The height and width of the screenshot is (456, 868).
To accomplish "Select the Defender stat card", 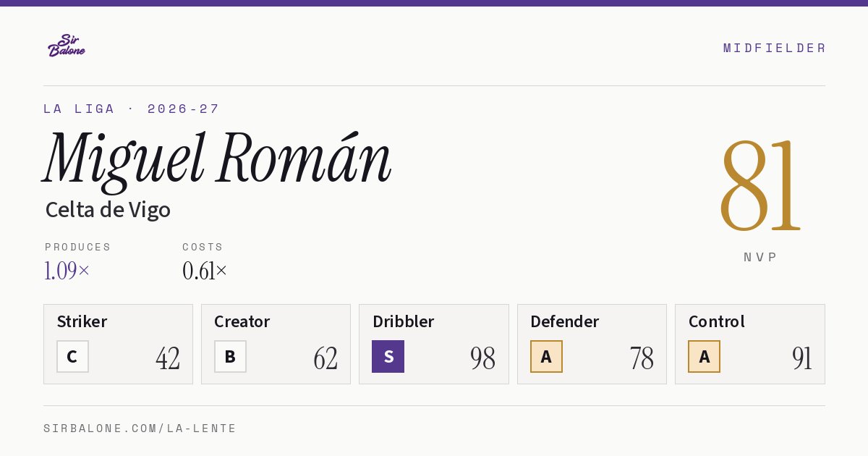I will click(x=592, y=344).
